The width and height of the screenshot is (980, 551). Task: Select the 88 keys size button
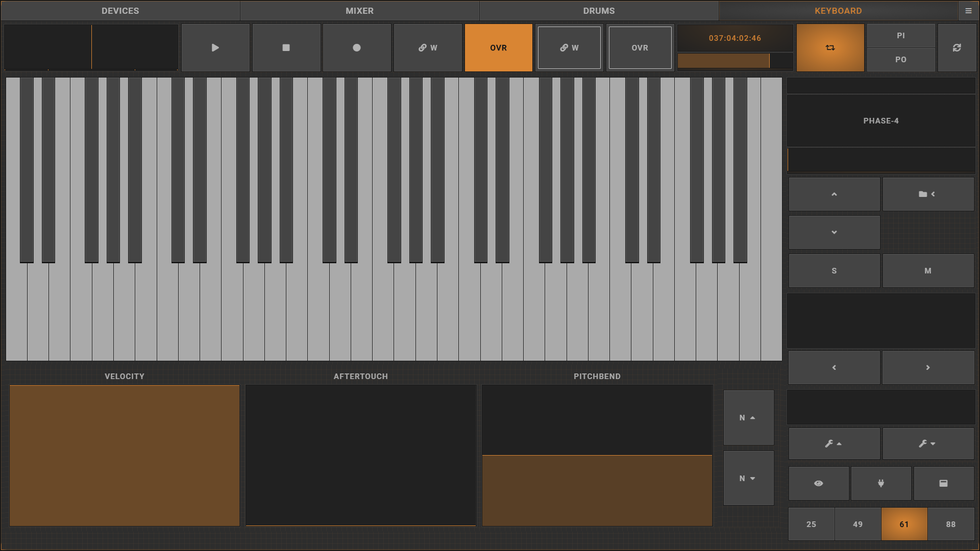point(950,524)
